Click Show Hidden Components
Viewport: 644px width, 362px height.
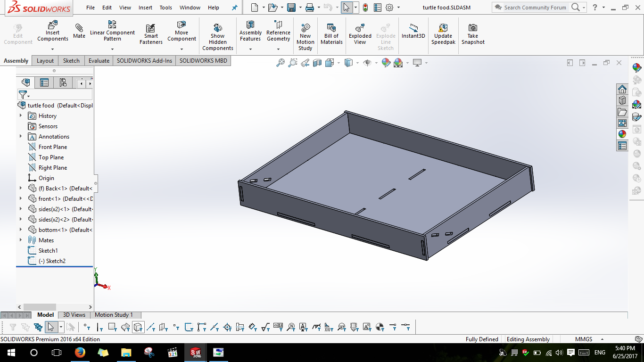pos(218,37)
